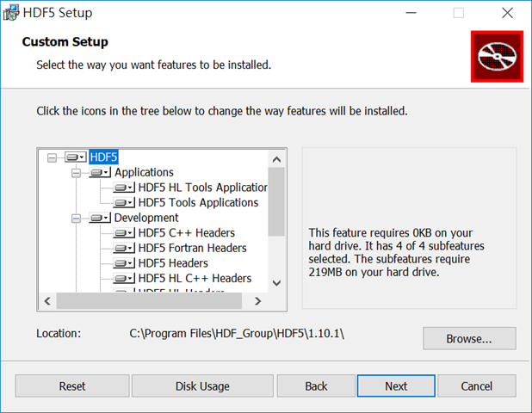Click the install path C:\Program Files\HDF_Group\HDF5\1.10.1\
The image size is (532, 413).
(237, 334)
